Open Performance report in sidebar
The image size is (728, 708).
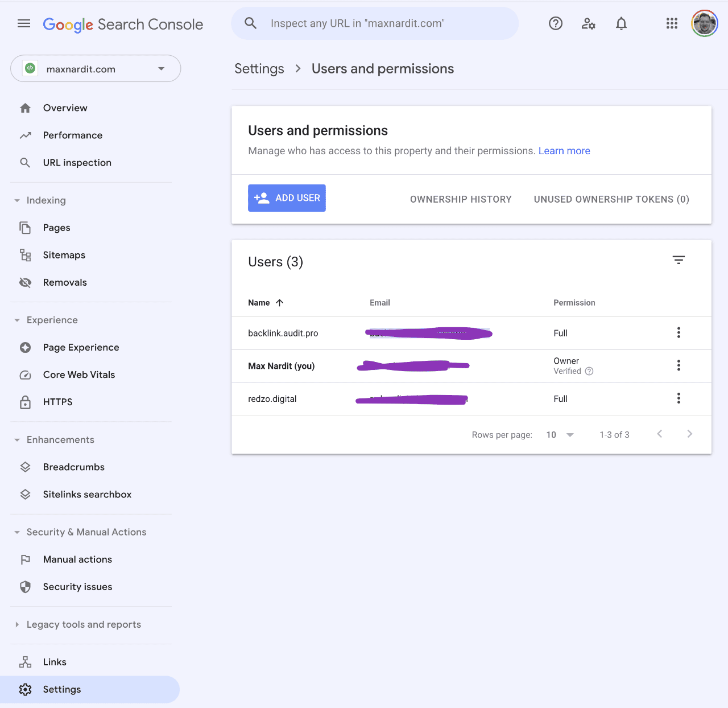coord(73,135)
